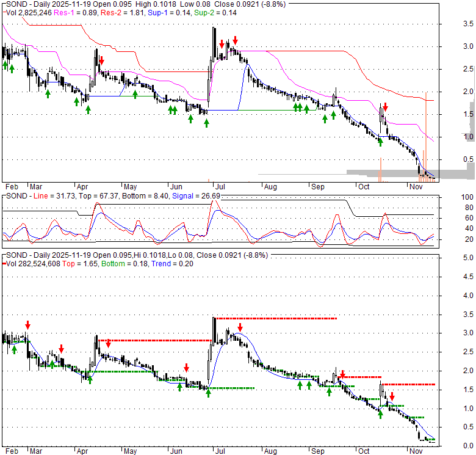
Task: Click the 'Res-2 = 1.81' legend label
Action: (x=123, y=13)
